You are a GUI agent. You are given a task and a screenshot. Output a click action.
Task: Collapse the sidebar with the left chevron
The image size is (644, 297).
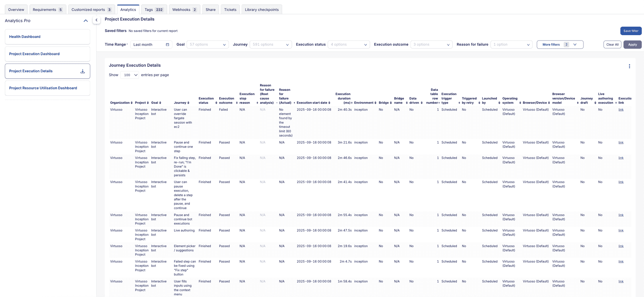(x=96, y=20)
